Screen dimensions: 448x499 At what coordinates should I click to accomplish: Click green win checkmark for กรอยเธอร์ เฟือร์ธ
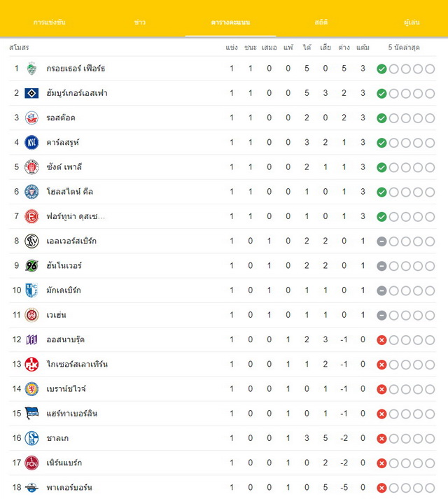381,69
